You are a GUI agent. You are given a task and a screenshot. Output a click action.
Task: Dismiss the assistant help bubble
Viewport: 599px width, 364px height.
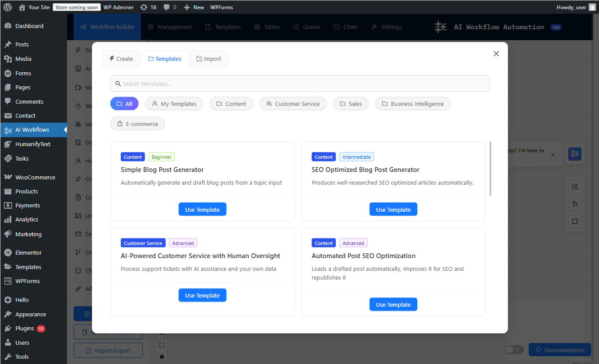553,155
